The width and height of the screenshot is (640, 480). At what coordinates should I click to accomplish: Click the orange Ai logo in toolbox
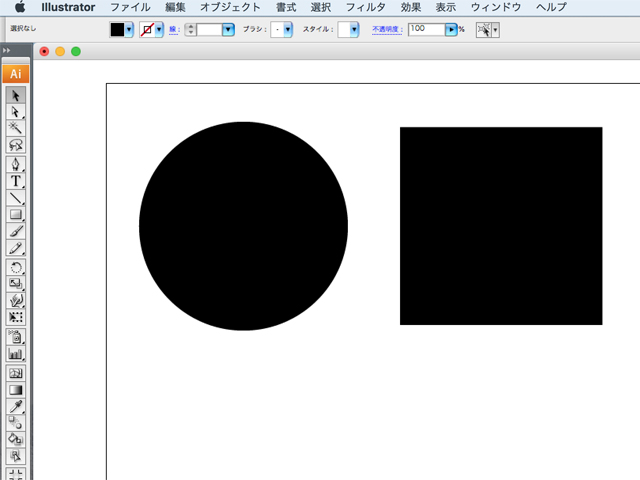16,74
